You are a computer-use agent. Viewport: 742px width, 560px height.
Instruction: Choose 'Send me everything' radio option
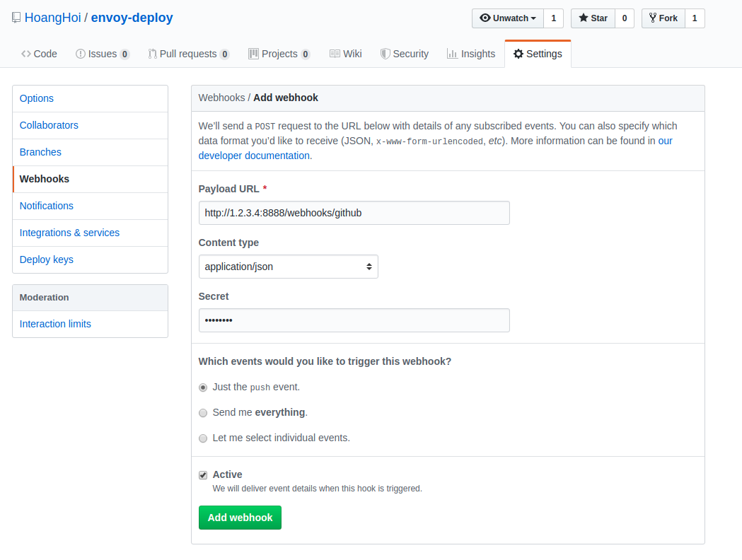click(203, 413)
